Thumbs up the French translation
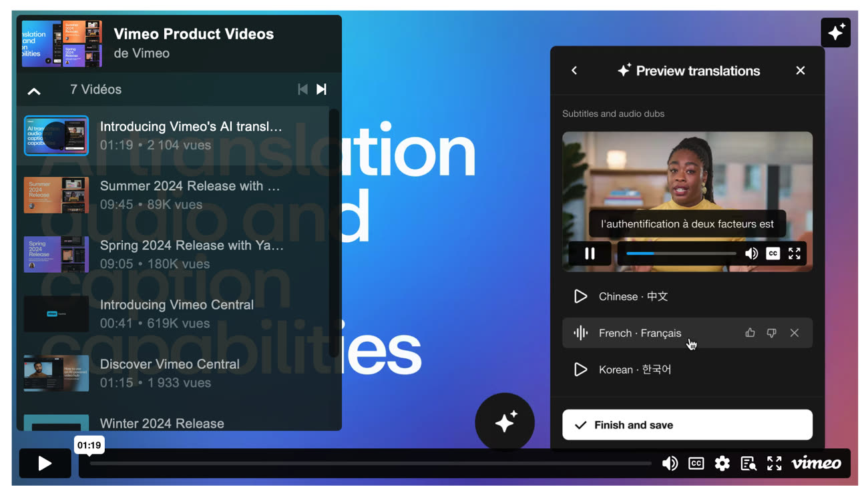The height and width of the screenshot is (495, 868). click(x=750, y=333)
